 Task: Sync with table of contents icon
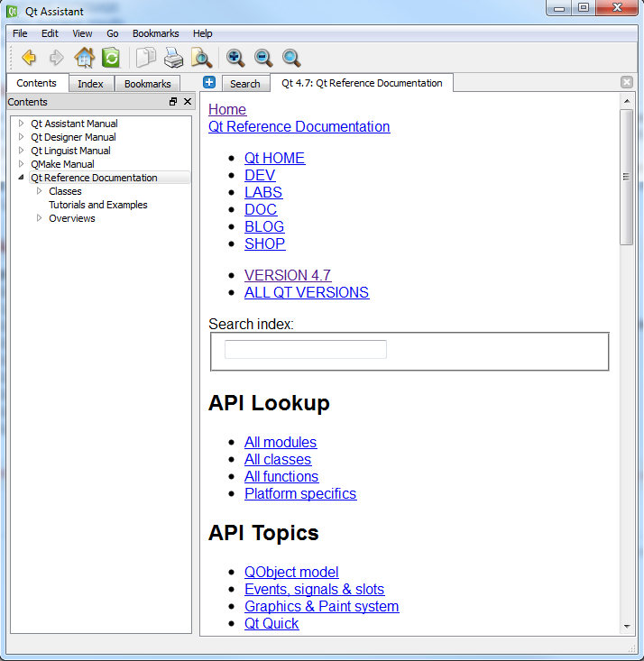coord(111,58)
